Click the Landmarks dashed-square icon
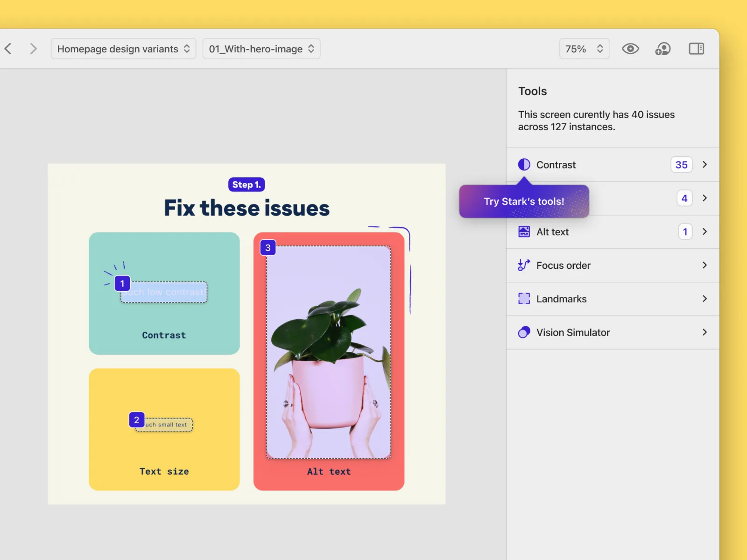 tap(524, 299)
